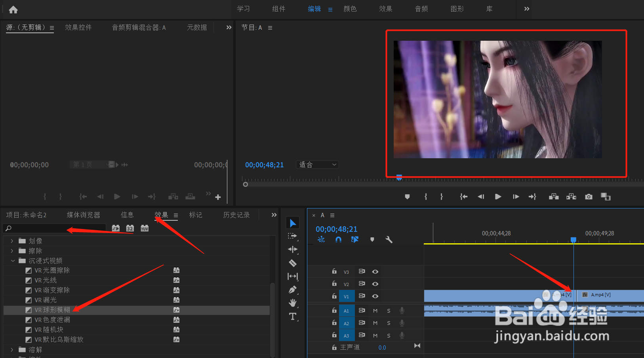644x358 pixels.
Task: Select the Razor tool
Action: [293, 263]
